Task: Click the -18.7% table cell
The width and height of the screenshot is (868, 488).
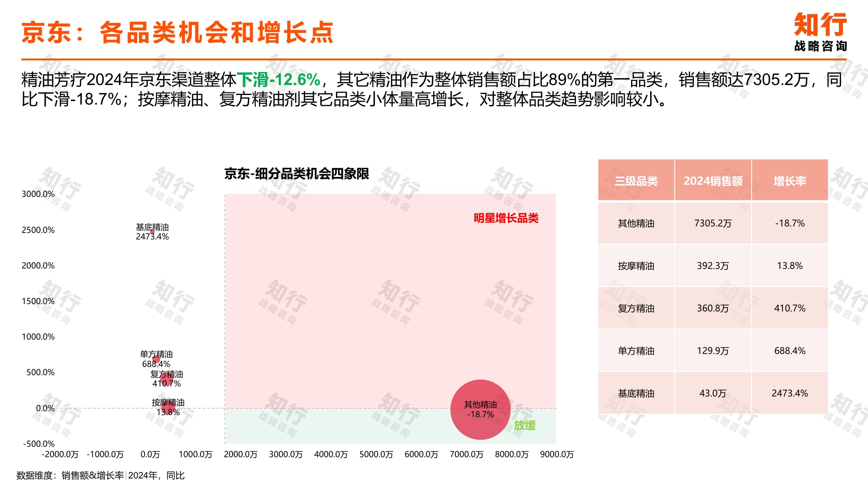Action: (x=790, y=223)
